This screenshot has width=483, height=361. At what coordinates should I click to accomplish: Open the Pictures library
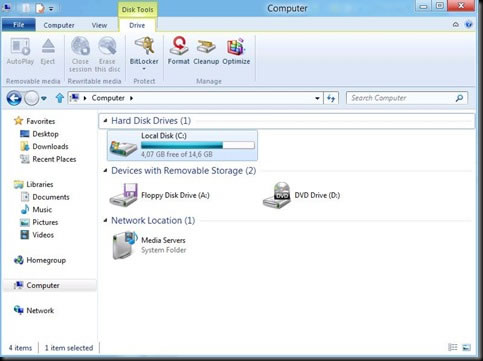(39, 222)
